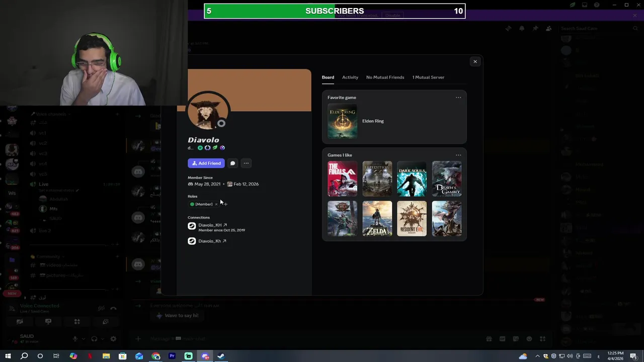Select the Resident Evil game cover
Viewport: 644px width, 362px height.
pos(412,219)
